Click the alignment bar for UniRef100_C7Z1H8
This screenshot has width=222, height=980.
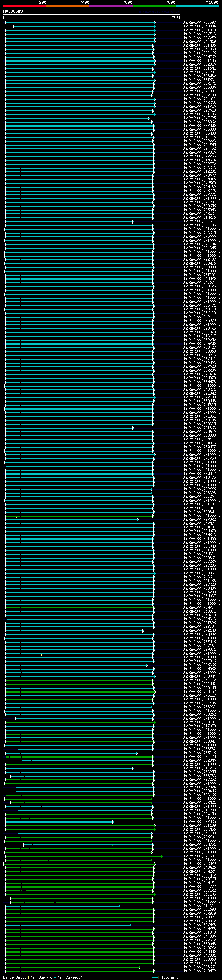tap(75, 631)
